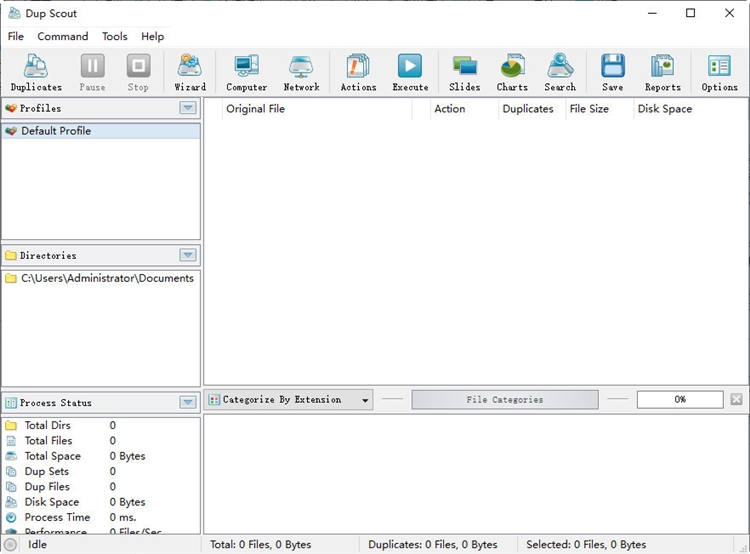Open the Slides view icon
The height and width of the screenshot is (554, 750).
(464, 72)
